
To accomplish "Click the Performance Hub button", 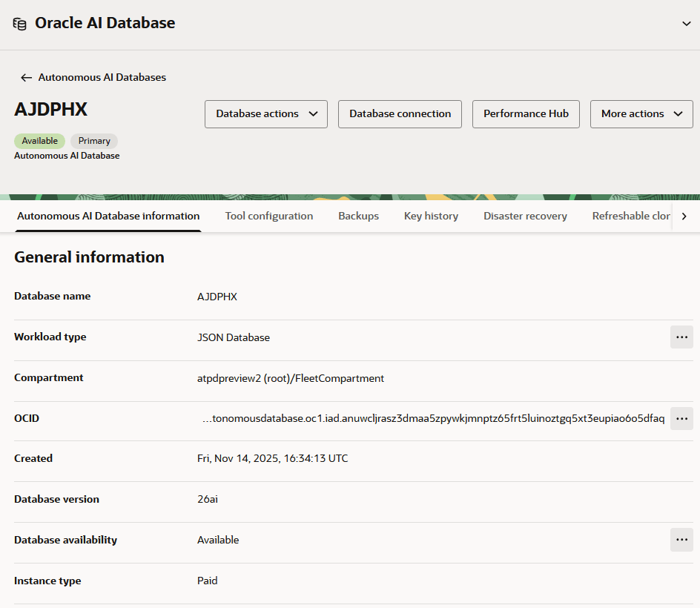I will tap(526, 114).
